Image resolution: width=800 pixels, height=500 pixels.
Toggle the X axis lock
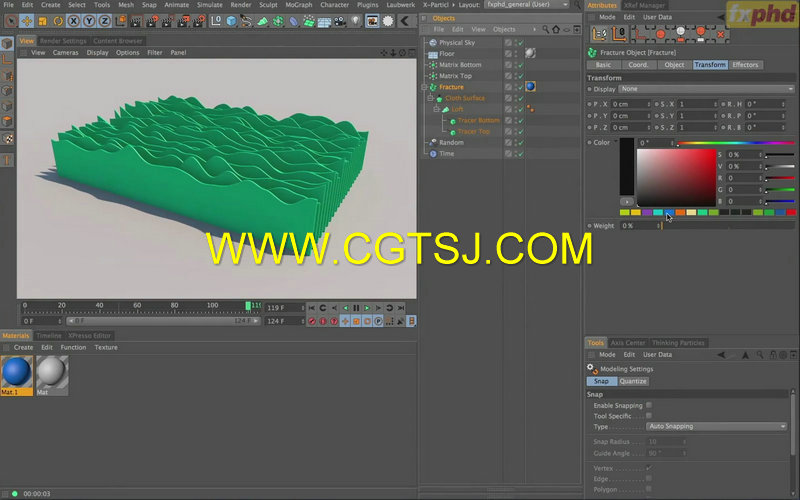[73, 21]
